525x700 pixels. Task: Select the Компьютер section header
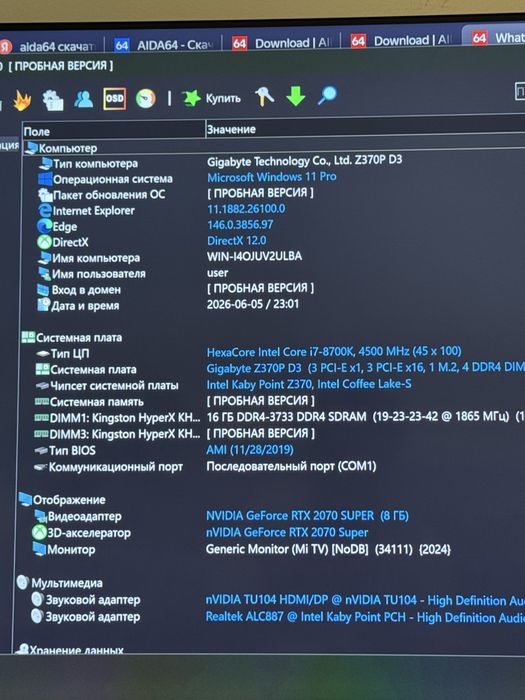click(61, 148)
